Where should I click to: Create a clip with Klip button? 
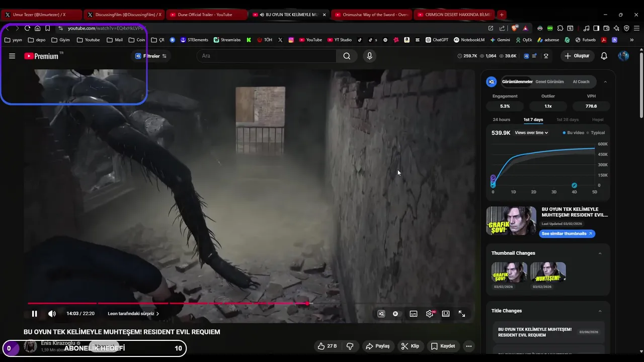point(410,346)
